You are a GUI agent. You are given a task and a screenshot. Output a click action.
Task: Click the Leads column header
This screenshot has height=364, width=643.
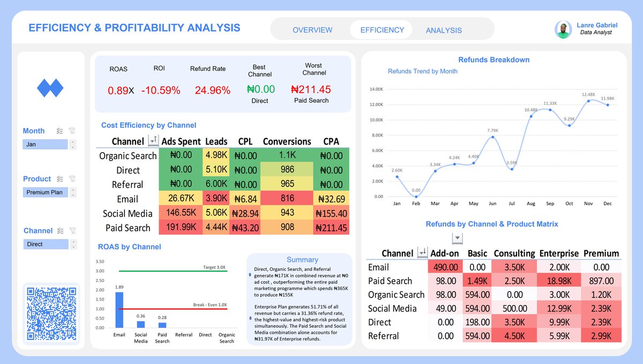point(216,141)
